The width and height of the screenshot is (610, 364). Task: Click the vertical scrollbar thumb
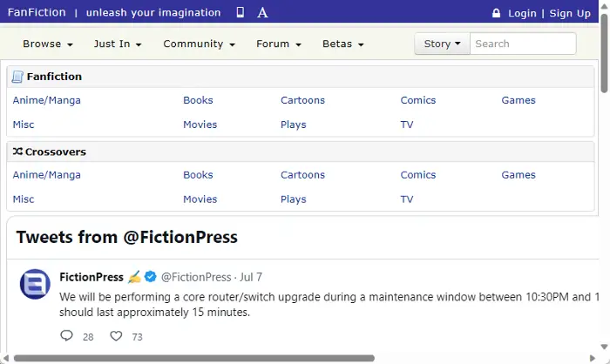click(x=604, y=53)
